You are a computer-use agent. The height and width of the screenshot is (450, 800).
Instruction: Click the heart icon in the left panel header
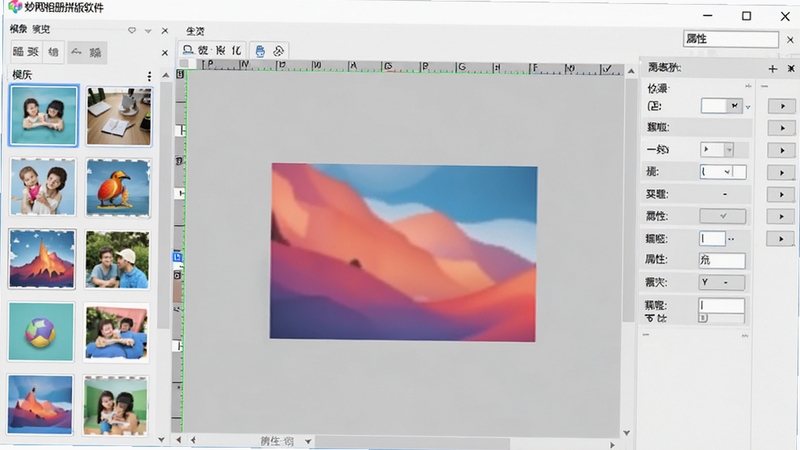tap(132, 31)
